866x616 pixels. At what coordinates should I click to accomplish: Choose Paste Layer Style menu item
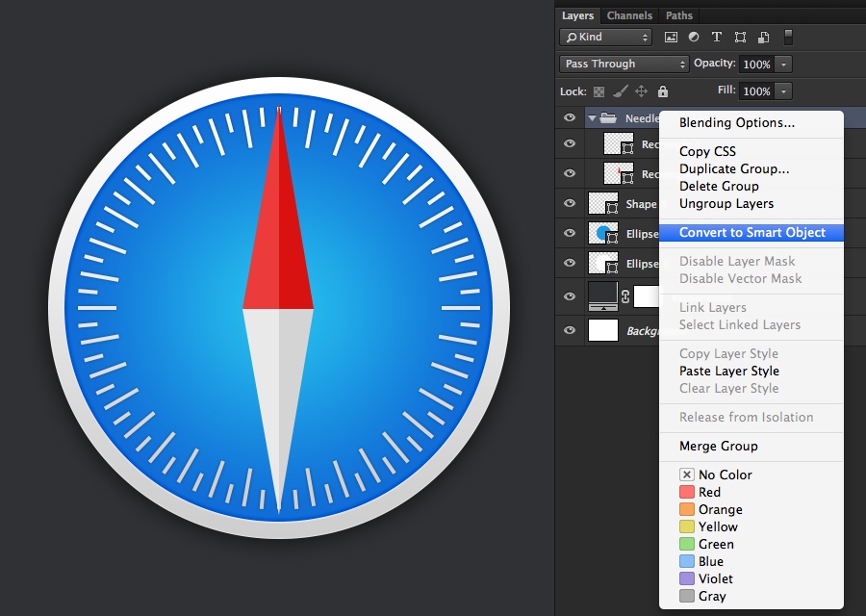pyautogui.click(x=751, y=372)
